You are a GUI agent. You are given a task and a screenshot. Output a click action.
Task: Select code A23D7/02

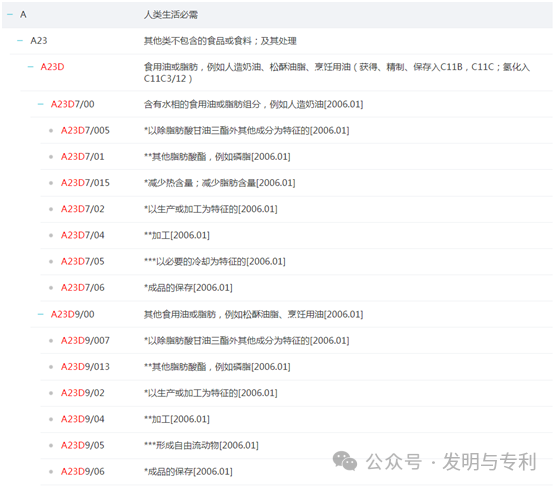click(83, 209)
